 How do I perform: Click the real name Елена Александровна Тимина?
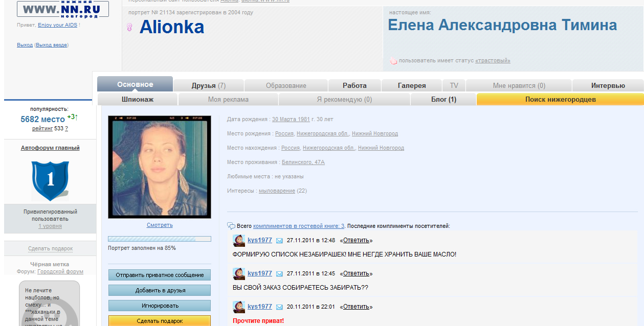click(502, 25)
